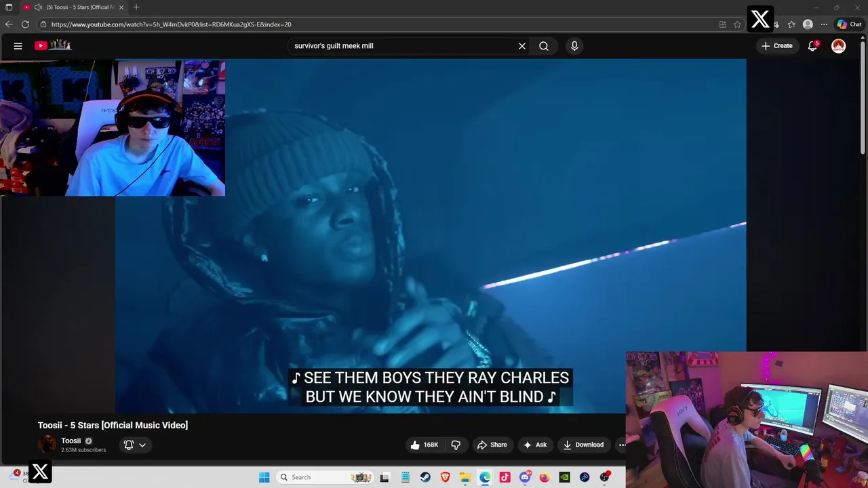Open the round dark-blue app icon left of OBS
Viewport: 868px width, 488px height.
click(585, 477)
